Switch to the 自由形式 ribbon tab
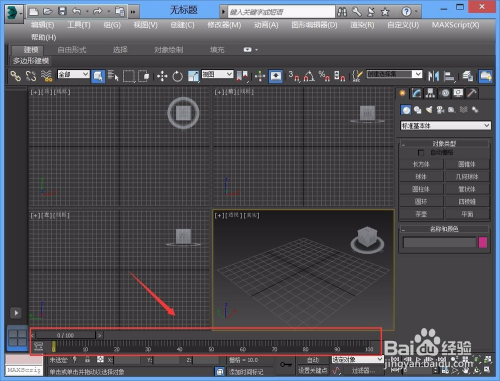Viewport: 500px width, 381px height. (x=72, y=50)
